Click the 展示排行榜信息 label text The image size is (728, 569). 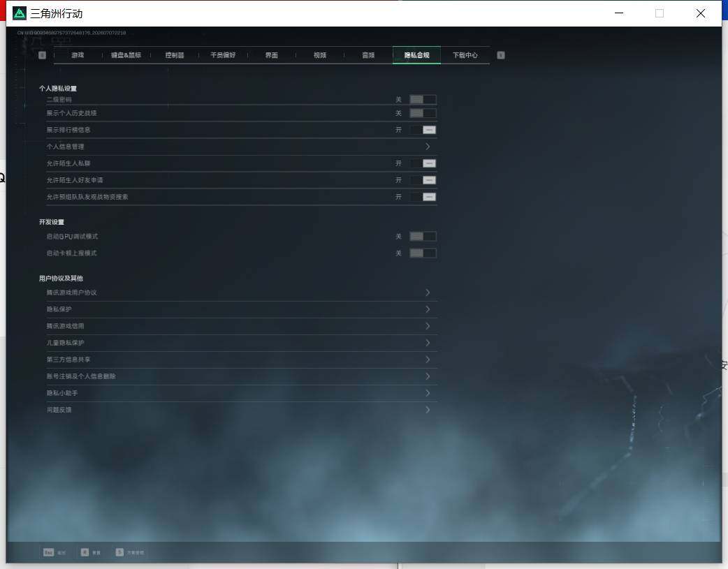tap(68, 130)
